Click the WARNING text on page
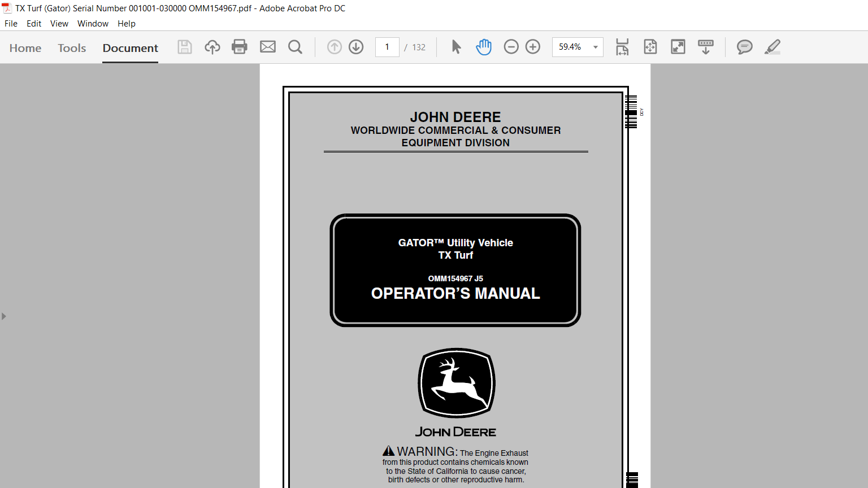The image size is (868, 488). pos(427,451)
